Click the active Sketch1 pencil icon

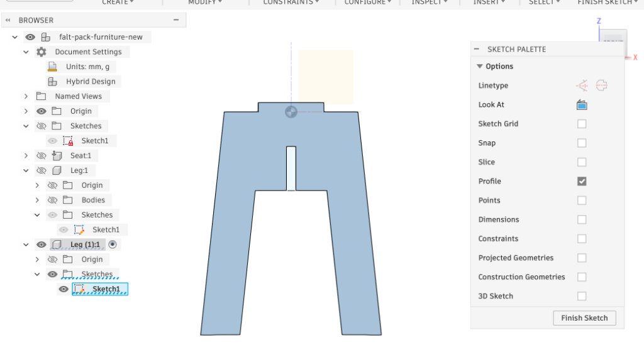79,289
